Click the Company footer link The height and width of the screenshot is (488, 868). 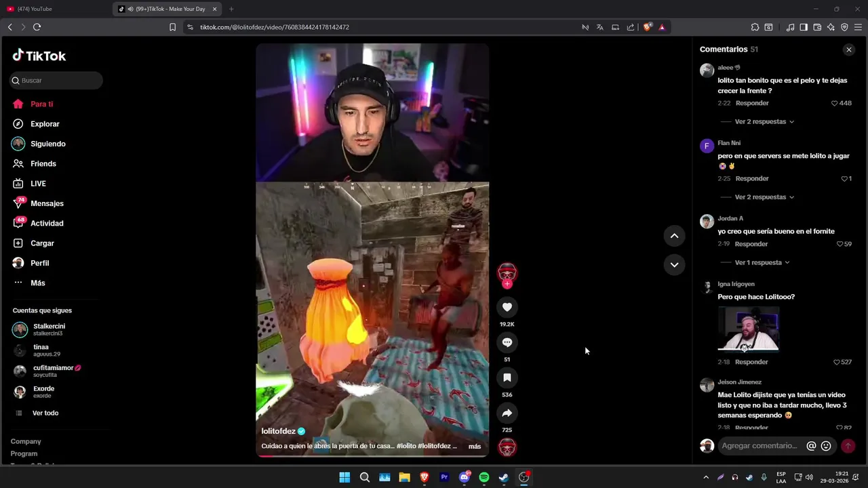point(26,441)
